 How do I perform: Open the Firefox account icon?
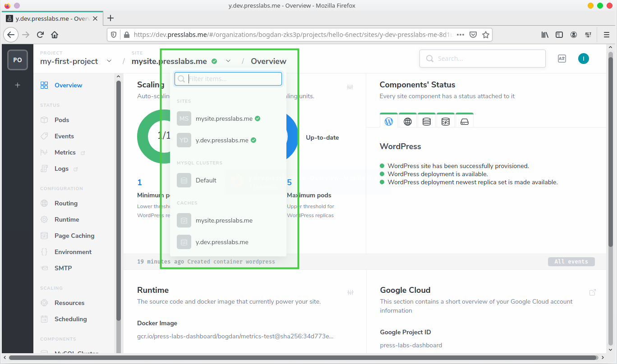[x=574, y=35]
